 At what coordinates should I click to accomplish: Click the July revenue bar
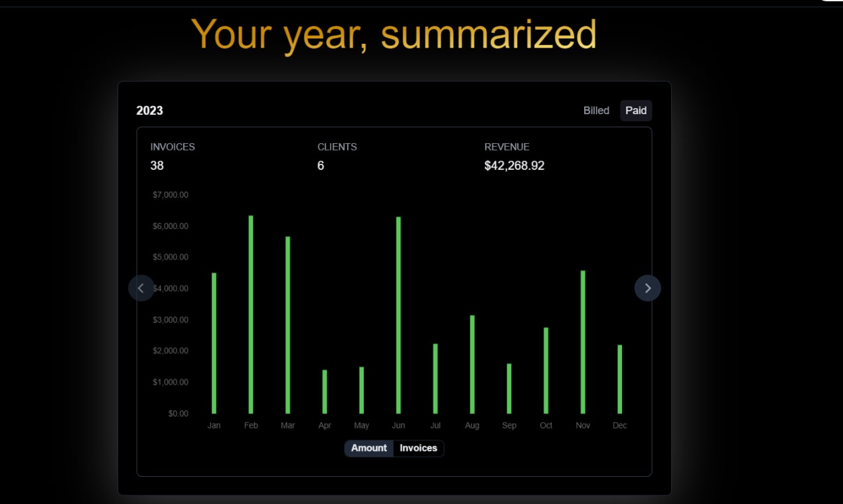tap(435, 379)
